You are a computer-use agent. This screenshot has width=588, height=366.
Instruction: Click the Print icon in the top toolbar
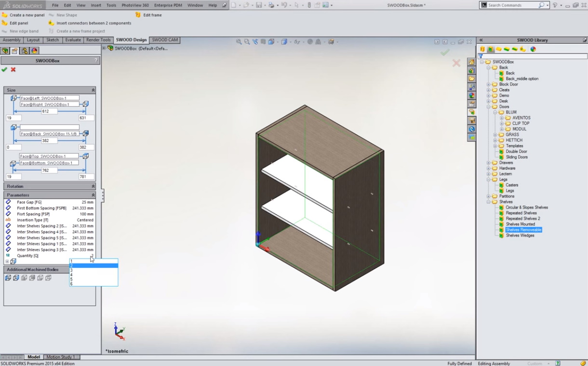(271, 5)
